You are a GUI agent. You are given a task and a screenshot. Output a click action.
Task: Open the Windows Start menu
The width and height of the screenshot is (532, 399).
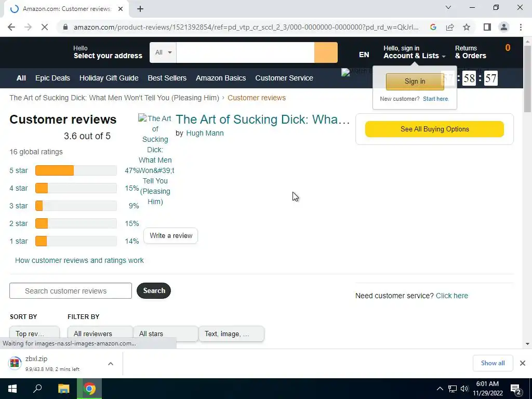(x=12, y=389)
